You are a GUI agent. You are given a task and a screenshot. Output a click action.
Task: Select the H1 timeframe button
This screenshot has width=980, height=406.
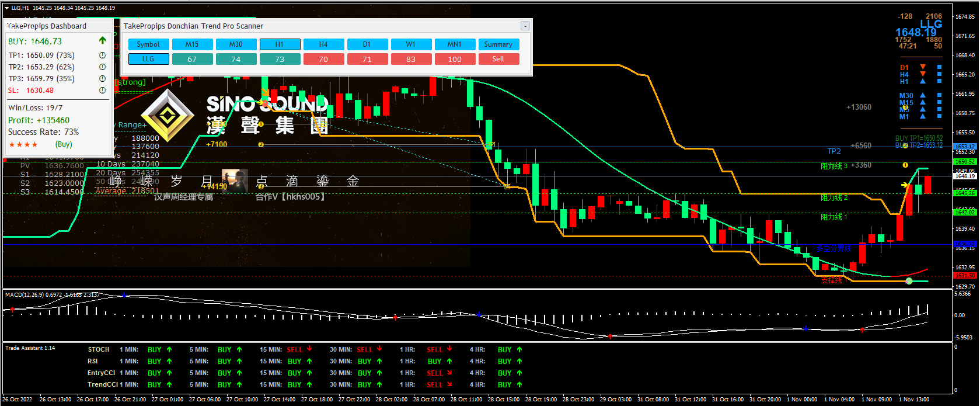coord(280,44)
